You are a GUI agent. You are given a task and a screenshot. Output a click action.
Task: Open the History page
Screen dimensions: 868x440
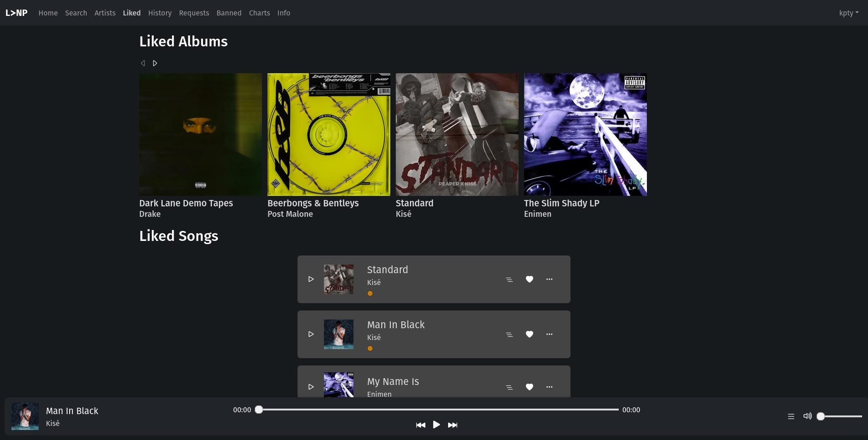(160, 13)
